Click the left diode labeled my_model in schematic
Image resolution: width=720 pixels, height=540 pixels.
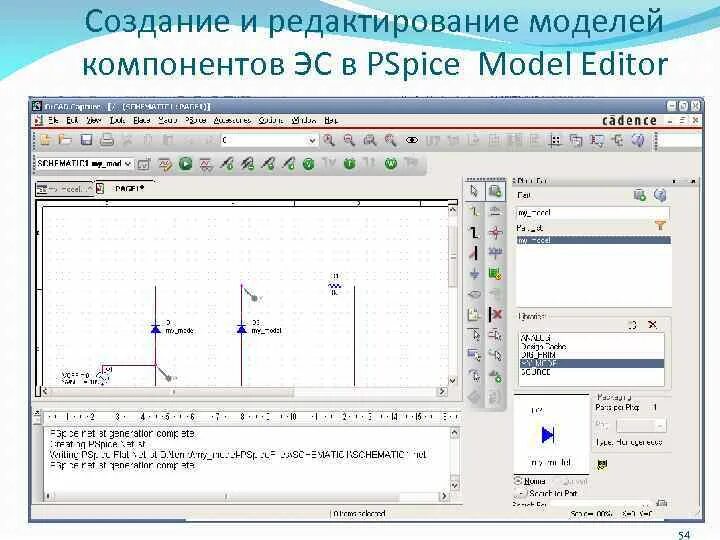click(155, 329)
